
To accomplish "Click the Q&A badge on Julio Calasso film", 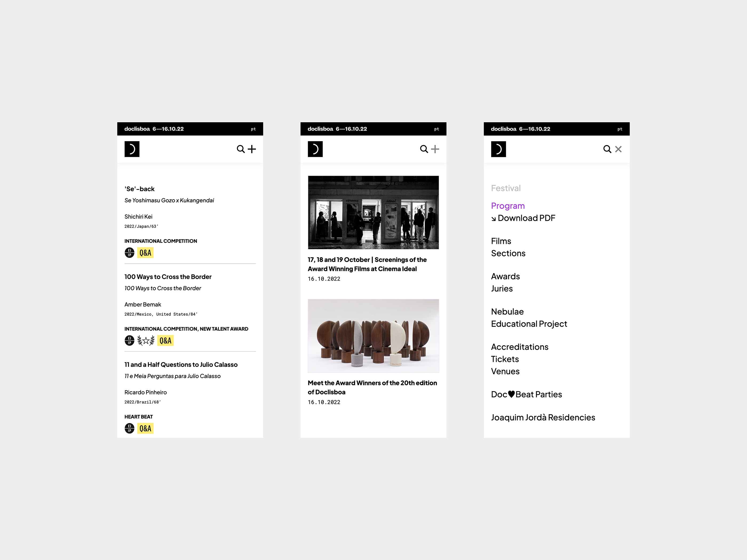I will (x=145, y=428).
